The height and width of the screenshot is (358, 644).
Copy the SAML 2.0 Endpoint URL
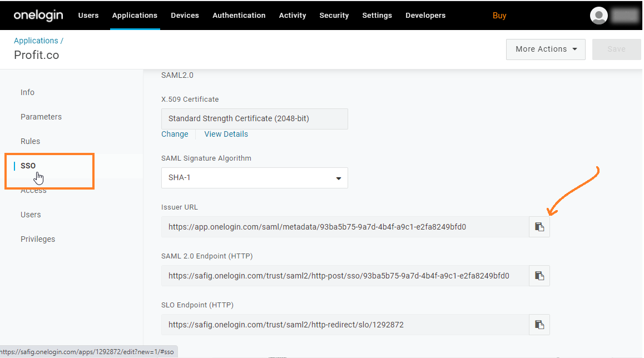pyautogui.click(x=539, y=276)
